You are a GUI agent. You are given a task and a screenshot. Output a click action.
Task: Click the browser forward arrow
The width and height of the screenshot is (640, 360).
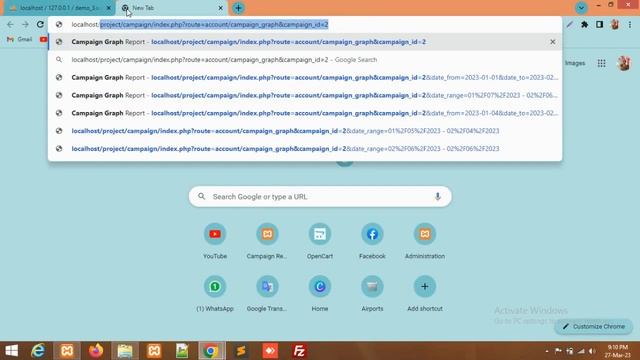tap(25, 24)
